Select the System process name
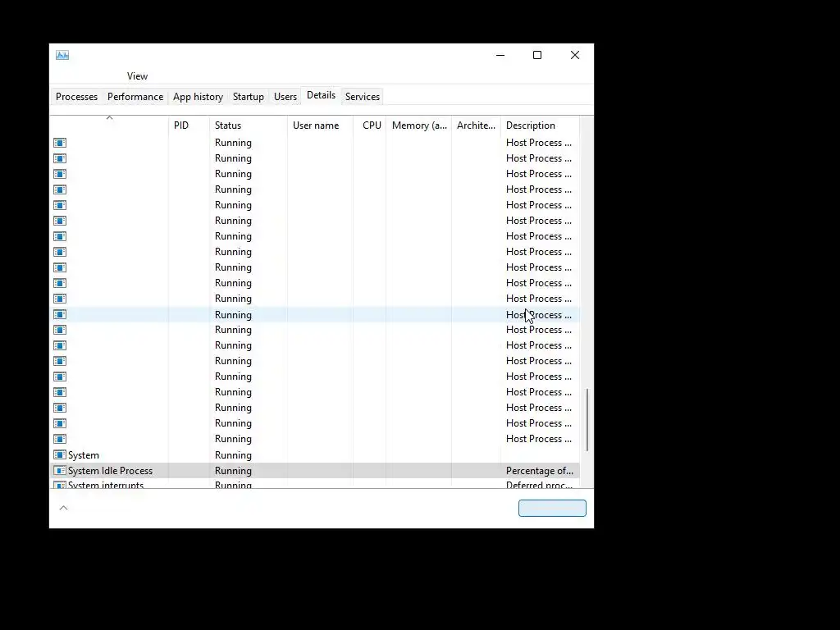This screenshot has width=840, height=630. (84, 454)
